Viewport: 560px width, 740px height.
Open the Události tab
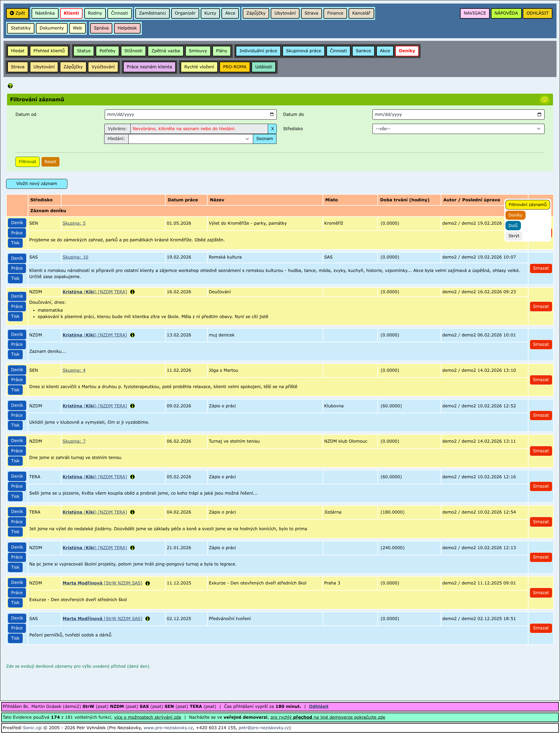tap(264, 67)
